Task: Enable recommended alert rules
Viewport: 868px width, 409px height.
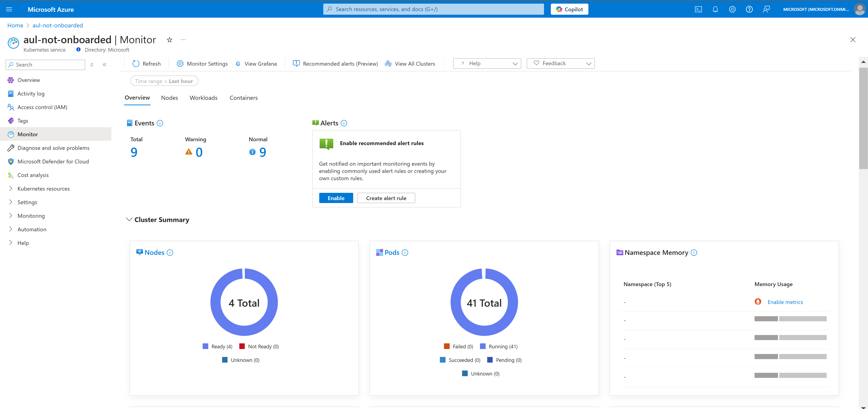Action: pyautogui.click(x=336, y=198)
